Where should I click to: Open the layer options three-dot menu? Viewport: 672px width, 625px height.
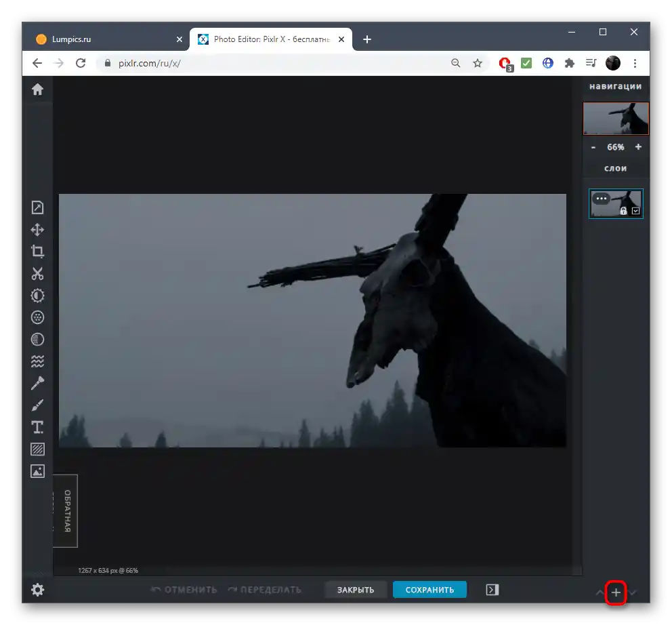click(x=601, y=199)
